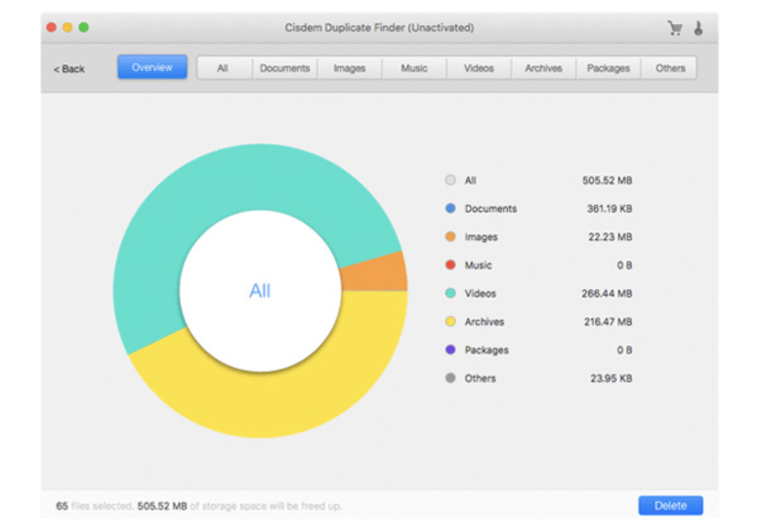The image size is (760, 532).
Task: Click the teal Videos legend dot
Action: pos(451,293)
